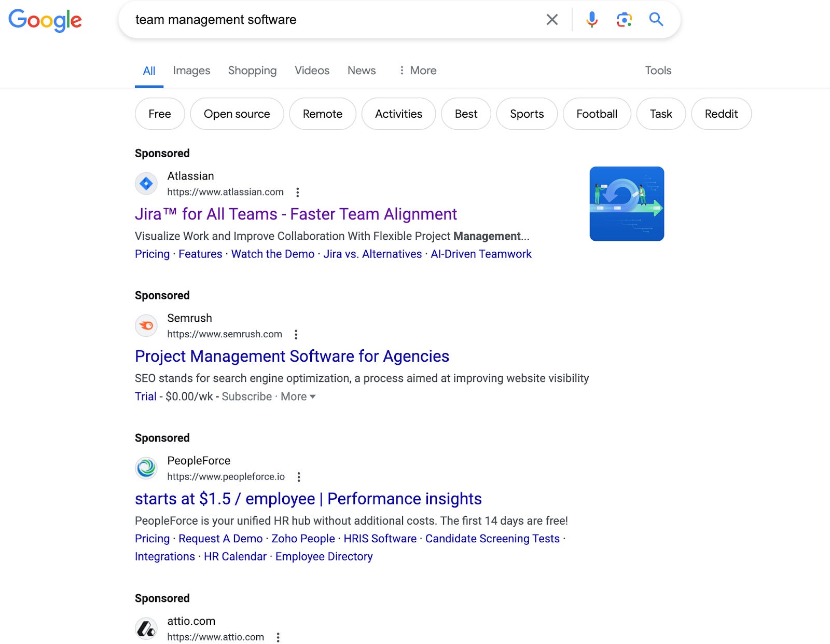Open Watch the Demo sitelink
830x644 pixels.
click(273, 254)
